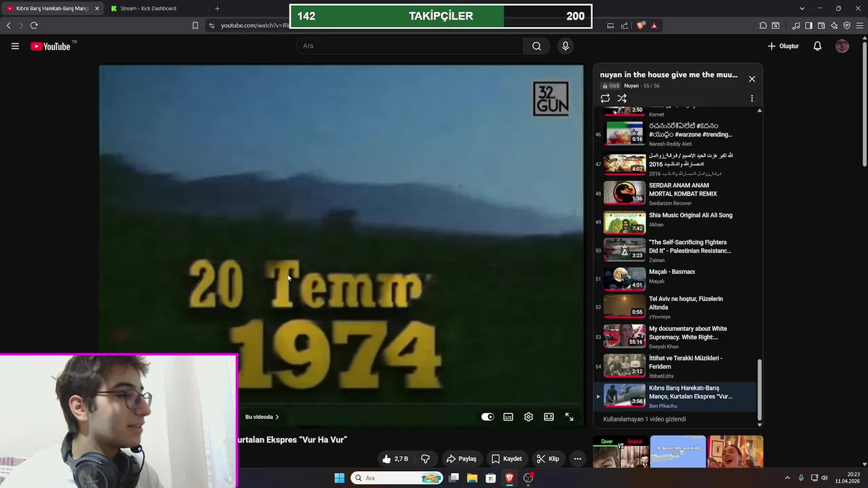Open more video actions (three dots)

[x=577, y=459]
